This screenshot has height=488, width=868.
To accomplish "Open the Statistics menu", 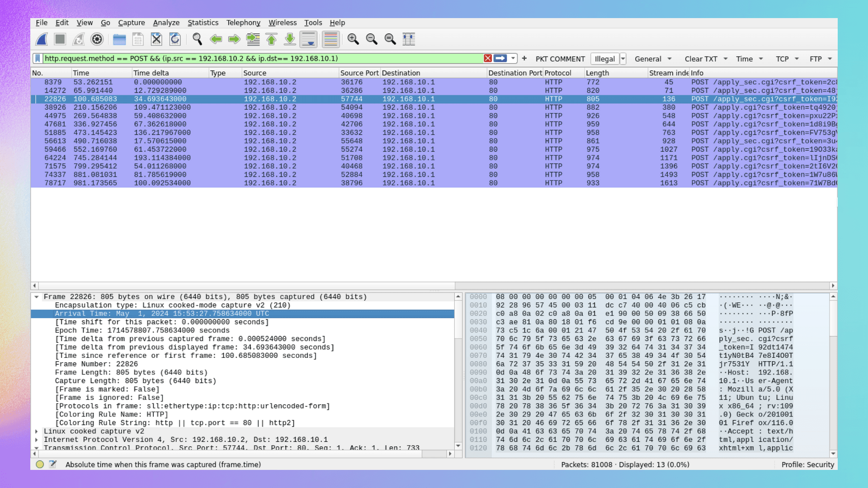I will point(203,23).
